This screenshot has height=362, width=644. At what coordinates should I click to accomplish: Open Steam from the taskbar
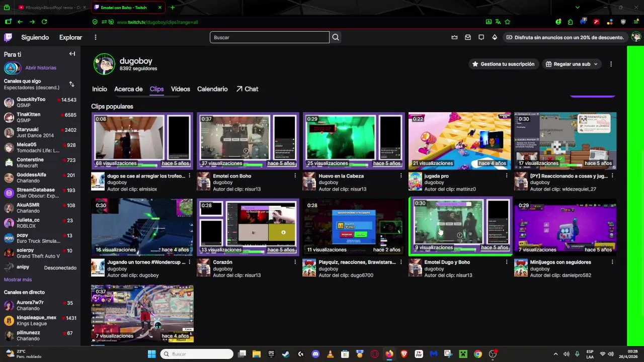[x=286, y=354]
